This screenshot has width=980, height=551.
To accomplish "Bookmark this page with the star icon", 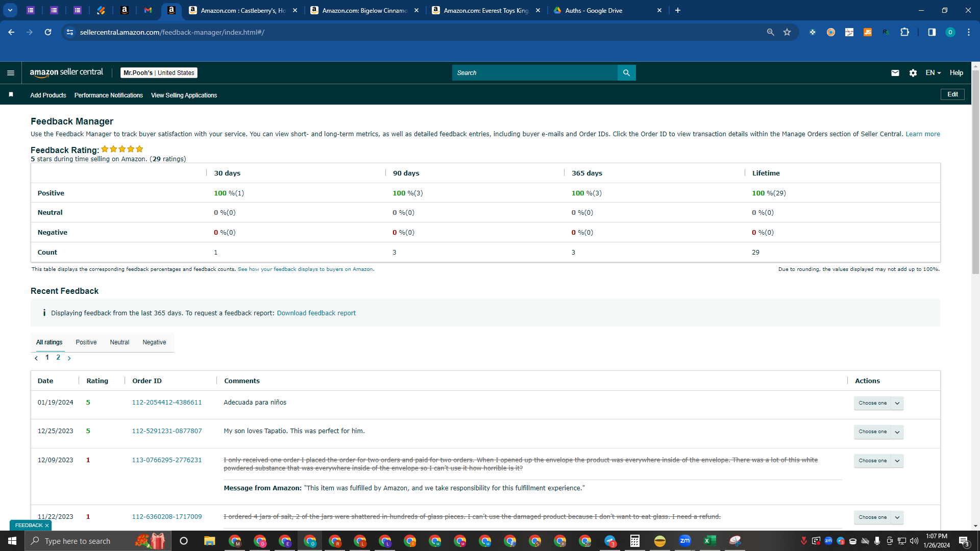I will [787, 32].
